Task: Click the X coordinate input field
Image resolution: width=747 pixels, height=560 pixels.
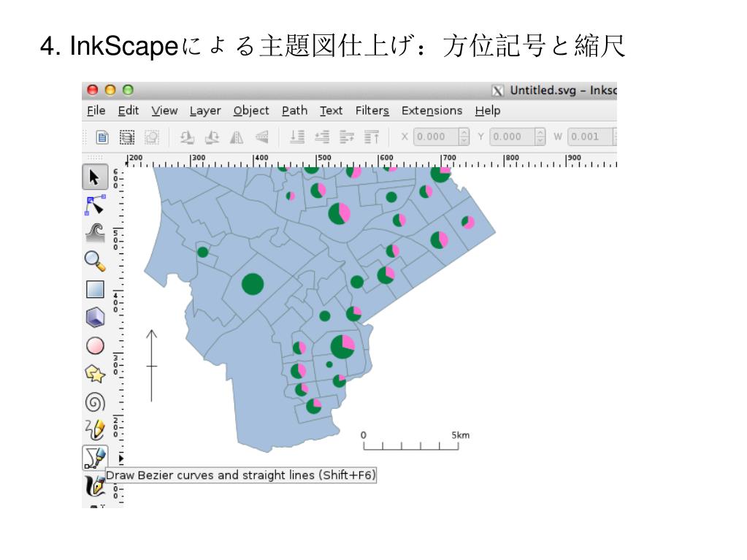Action: tap(436, 137)
